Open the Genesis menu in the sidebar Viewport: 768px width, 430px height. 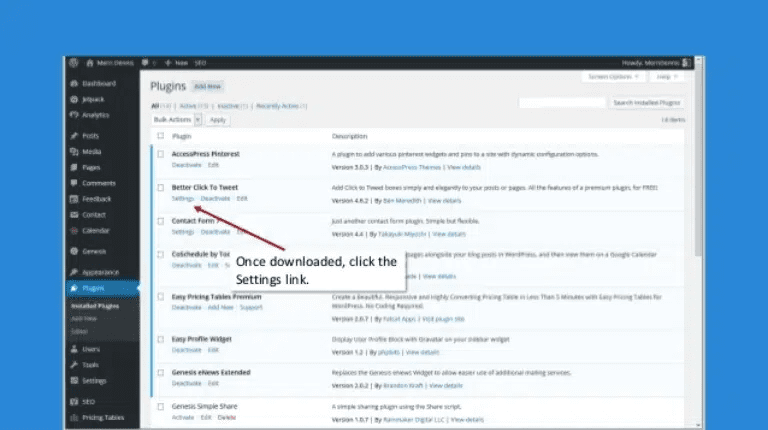pos(93,251)
